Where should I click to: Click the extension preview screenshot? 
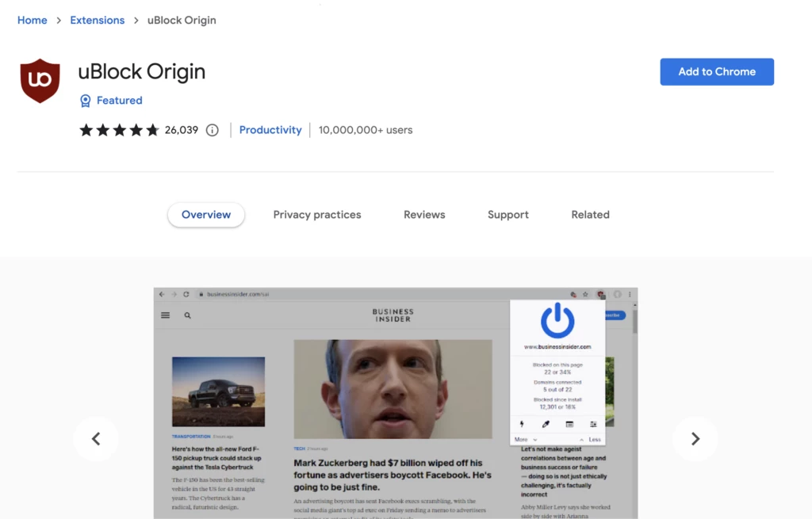[396, 403]
